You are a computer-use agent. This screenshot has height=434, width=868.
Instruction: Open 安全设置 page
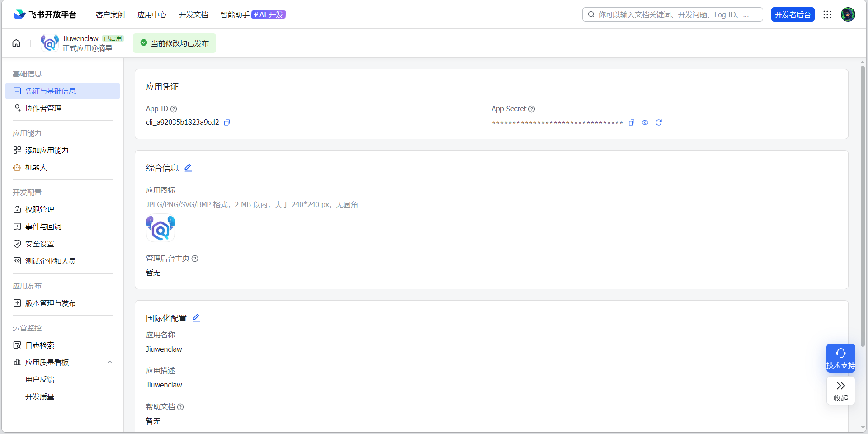click(x=62, y=244)
